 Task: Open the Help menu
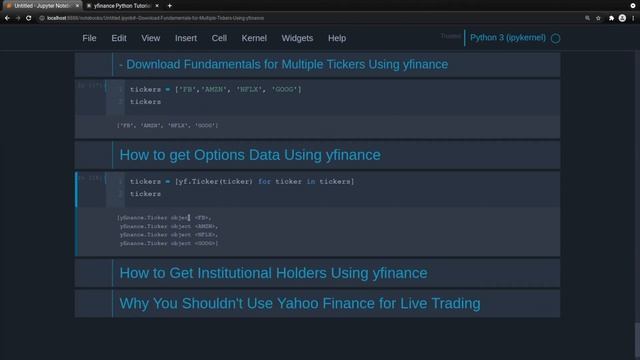pyautogui.click(x=337, y=38)
